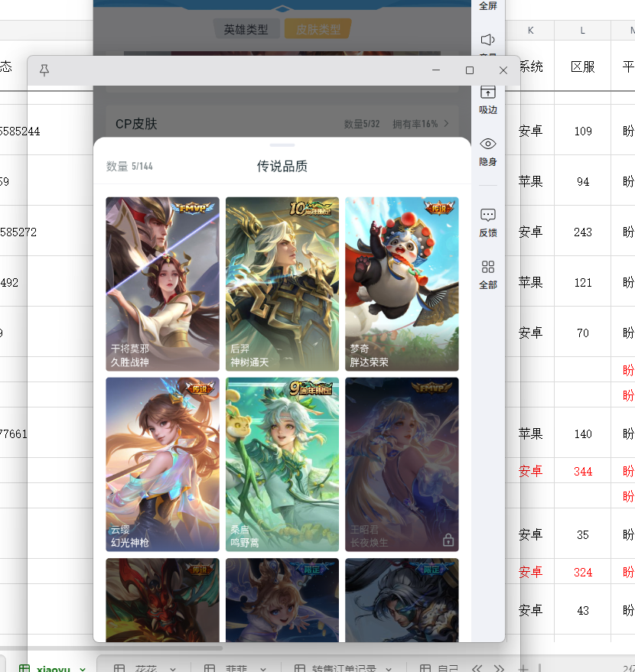Viewport: 635px width, 672px height.
Task: Click the drag handle atop 传说品质 sheet
Action: pos(282,145)
